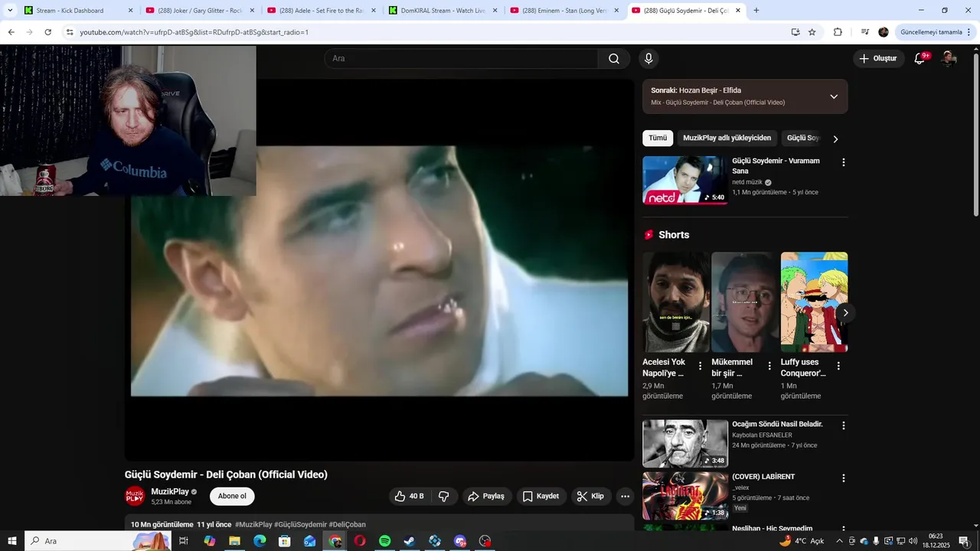Screen dimensions: 980x551
Task: Click the #GüçlüSoydemir hashtag
Action: (x=300, y=524)
